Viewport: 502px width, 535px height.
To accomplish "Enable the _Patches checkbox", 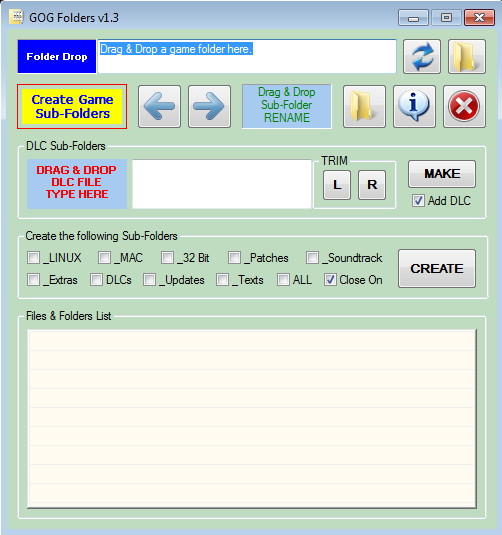I will point(234,258).
